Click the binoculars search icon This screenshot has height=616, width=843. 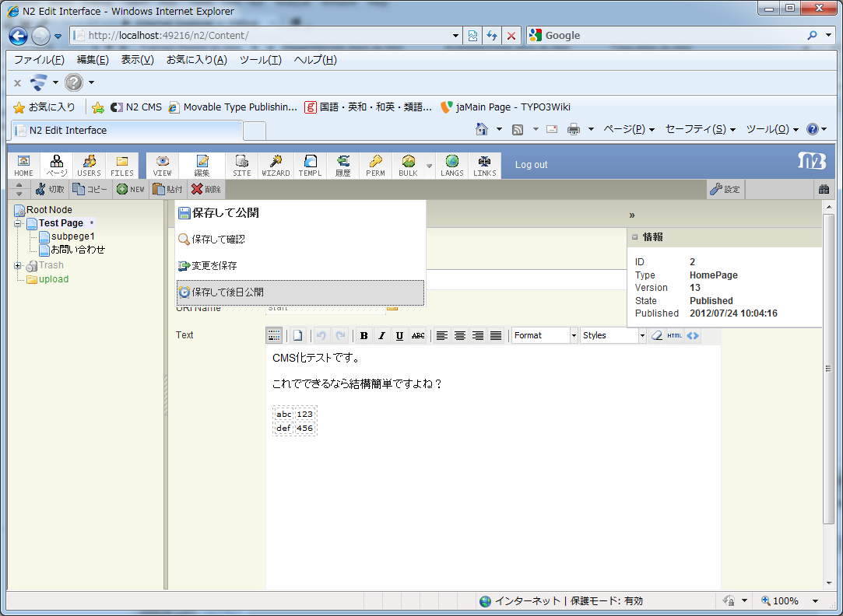824,189
